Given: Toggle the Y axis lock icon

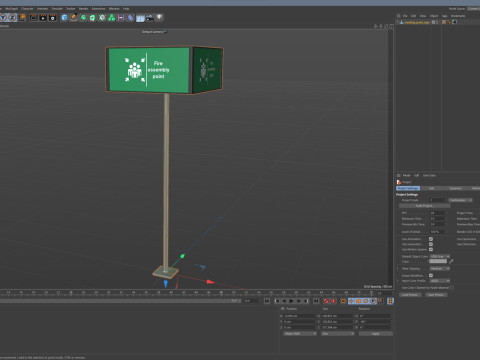Looking at the screenshot, I should coord(3,18).
